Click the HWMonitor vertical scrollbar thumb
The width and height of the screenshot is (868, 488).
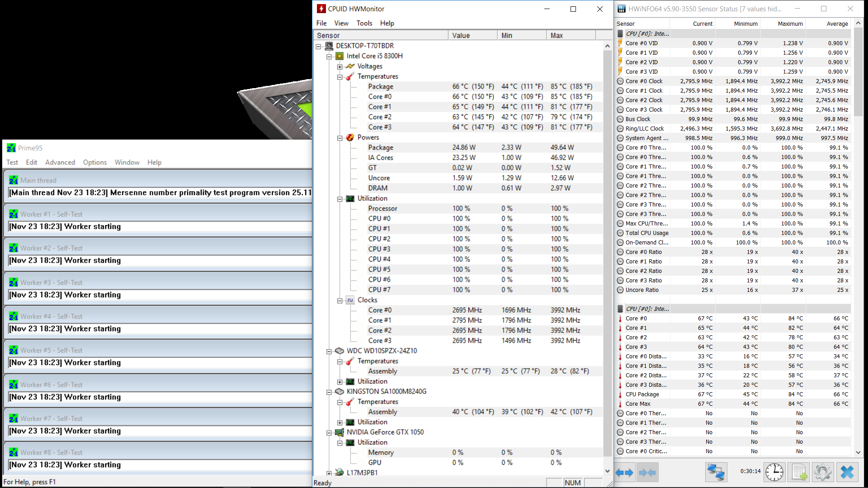(608, 253)
